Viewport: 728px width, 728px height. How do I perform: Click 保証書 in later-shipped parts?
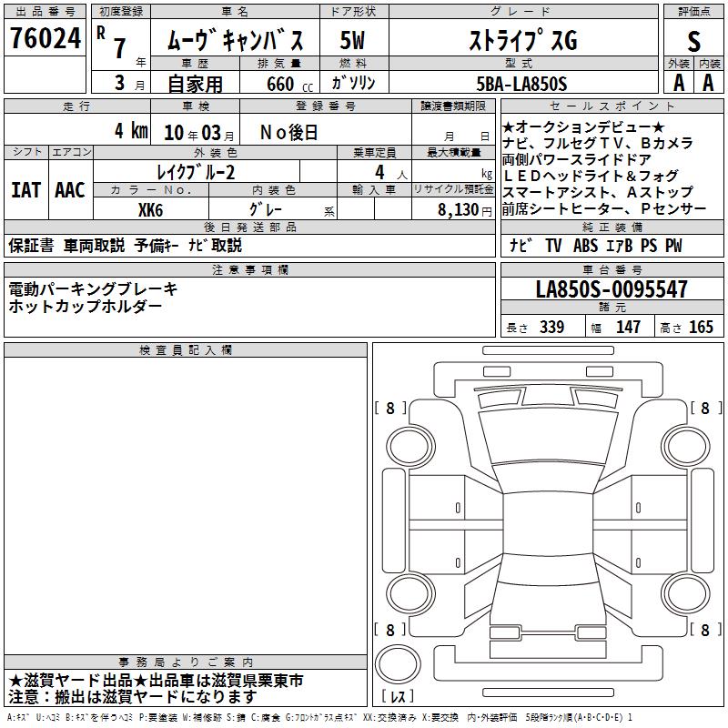31,246
